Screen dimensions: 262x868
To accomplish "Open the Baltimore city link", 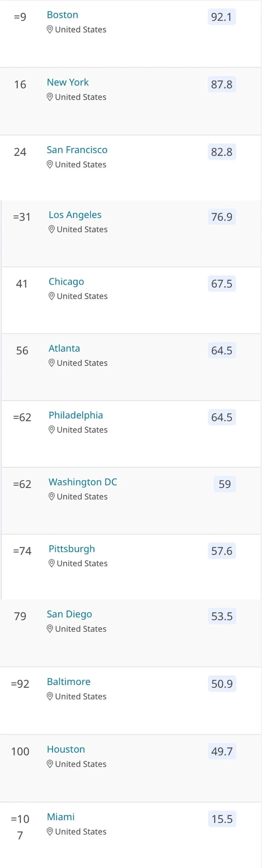I will (x=68, y=682).
